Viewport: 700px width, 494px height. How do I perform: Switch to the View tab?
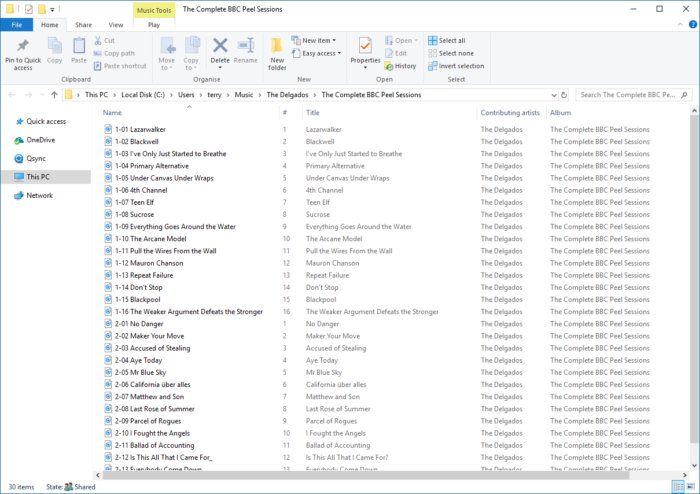tap(116, 25)
